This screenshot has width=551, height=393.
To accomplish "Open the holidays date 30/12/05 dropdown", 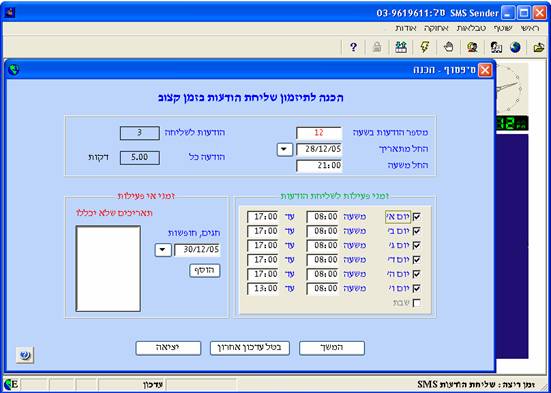I will 163,250.
